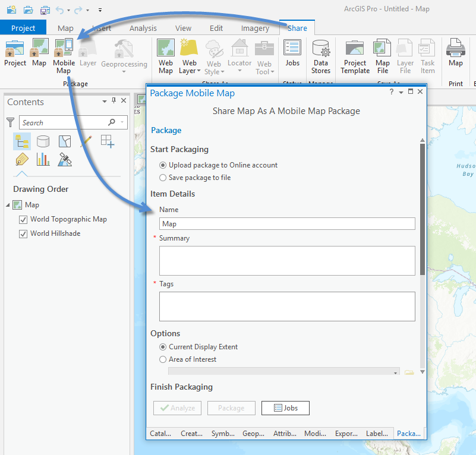
Task: Select List By Snapping icon
Action: pyautogui.click(x=108, y=141)
